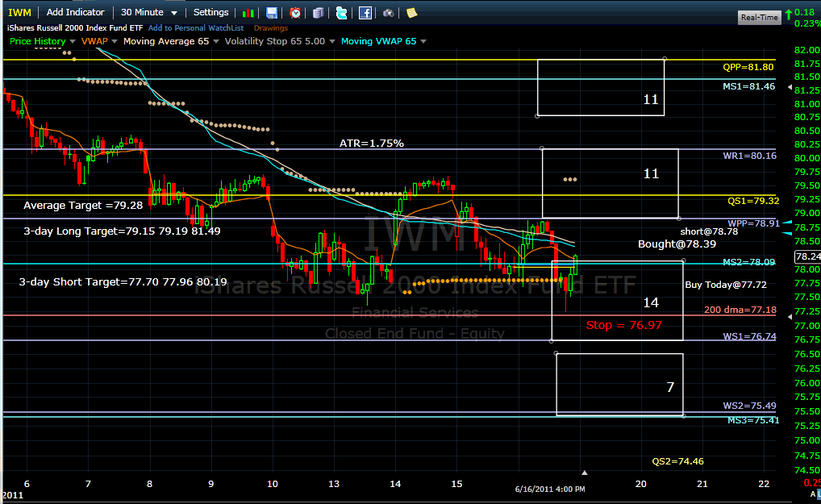Click the number 14 inside the drawn box
The height and width of the screenshot is (504, 821).
click(651, 302)
